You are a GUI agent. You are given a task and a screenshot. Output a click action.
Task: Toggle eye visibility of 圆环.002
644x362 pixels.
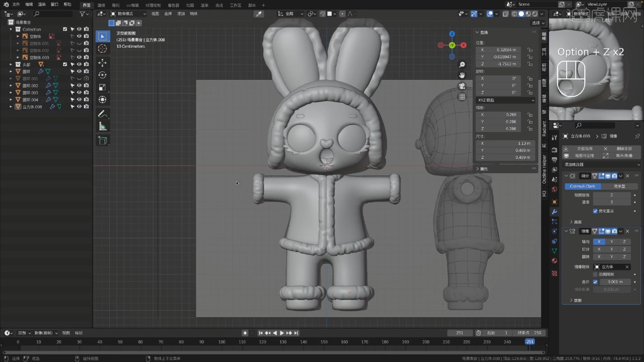[79, 85]
